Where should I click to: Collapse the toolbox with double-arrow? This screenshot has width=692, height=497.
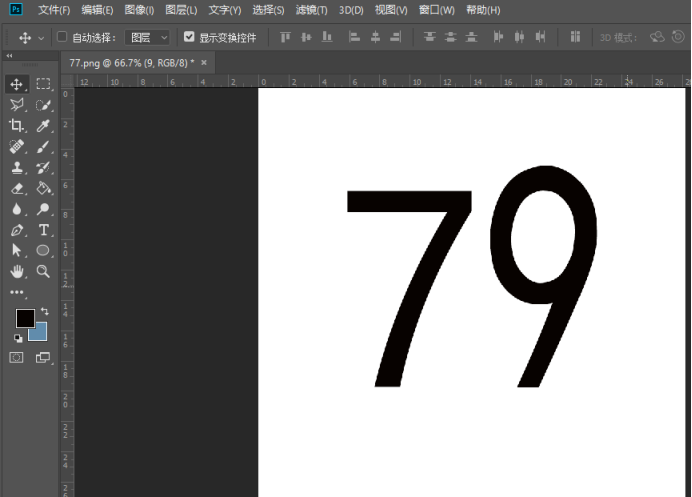[9, 56]
